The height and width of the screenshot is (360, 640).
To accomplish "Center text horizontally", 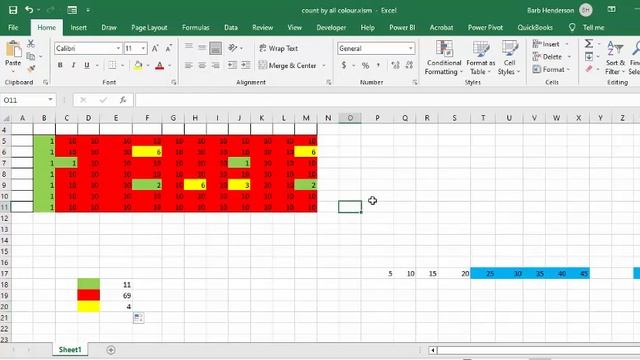I will 202,65.
